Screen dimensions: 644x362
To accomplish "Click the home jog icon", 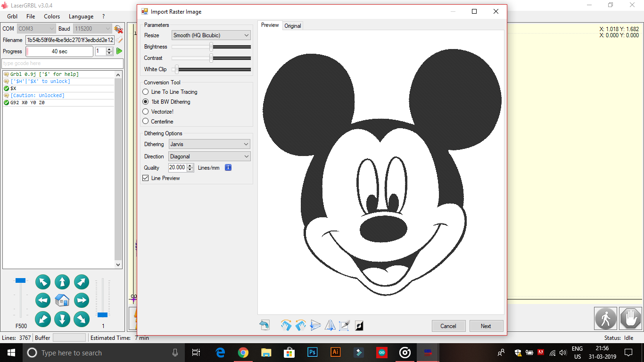I will click(x=62, y=300).
